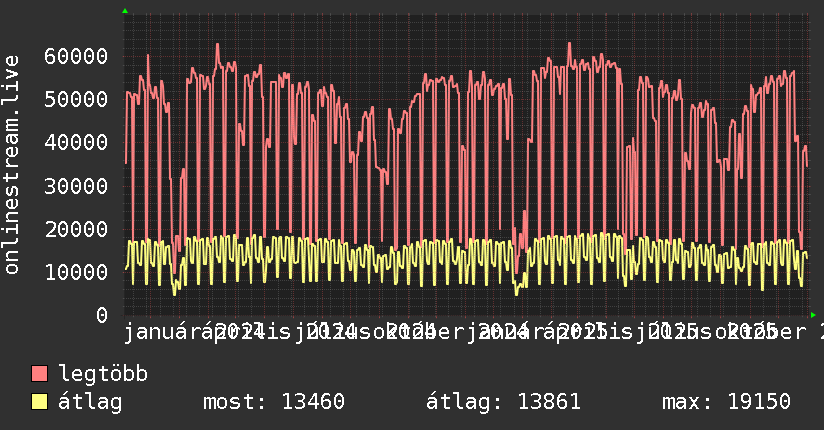Click the 0 y-axis label
Viewport: 824px width, 430px height.
pos(102,315)
